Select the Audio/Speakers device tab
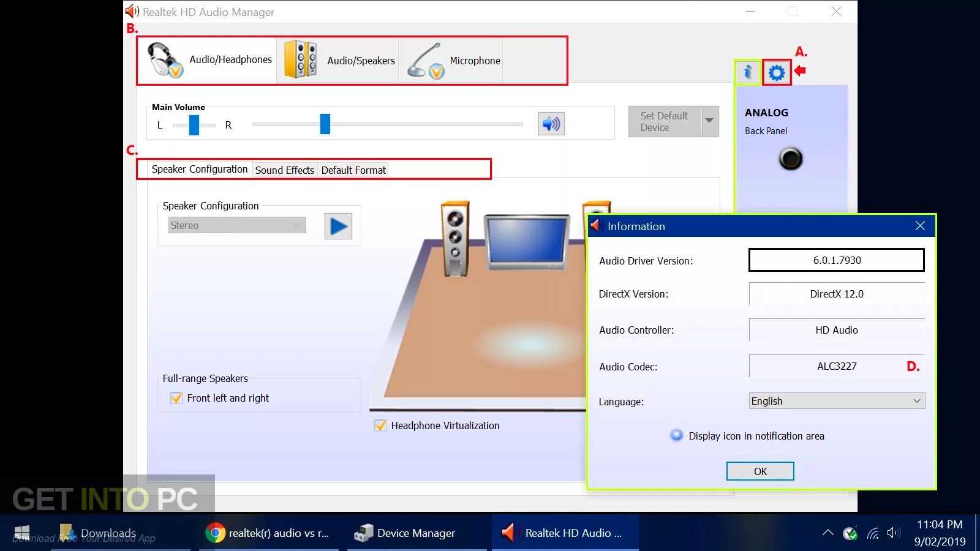The width and height of the screenshot is (980, 551). coord(338,61)
